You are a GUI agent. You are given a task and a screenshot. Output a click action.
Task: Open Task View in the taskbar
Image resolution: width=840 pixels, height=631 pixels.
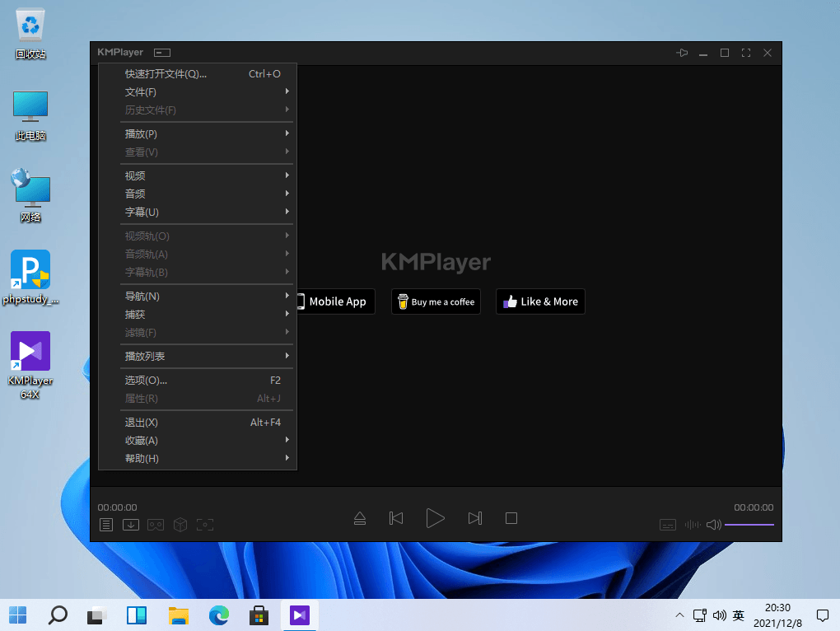[97, 615]
